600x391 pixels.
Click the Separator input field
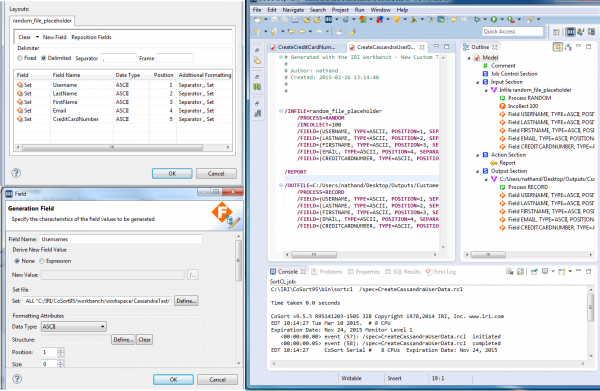pyautogui.click(x=119, y=58)
